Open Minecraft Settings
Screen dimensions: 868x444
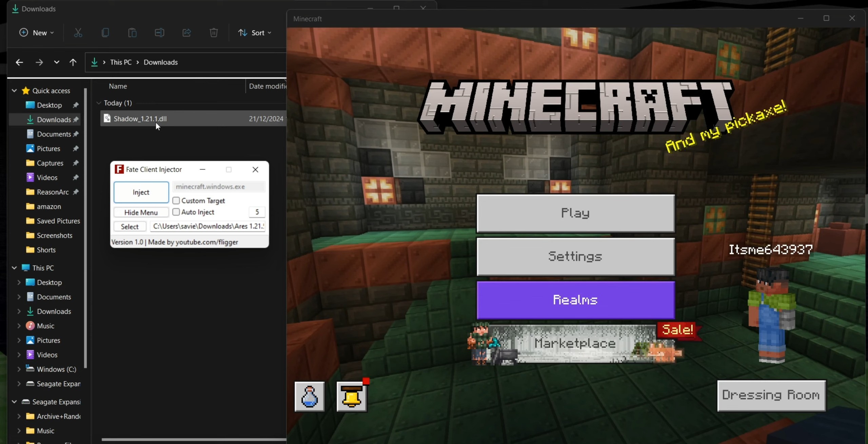click(575, 257)
